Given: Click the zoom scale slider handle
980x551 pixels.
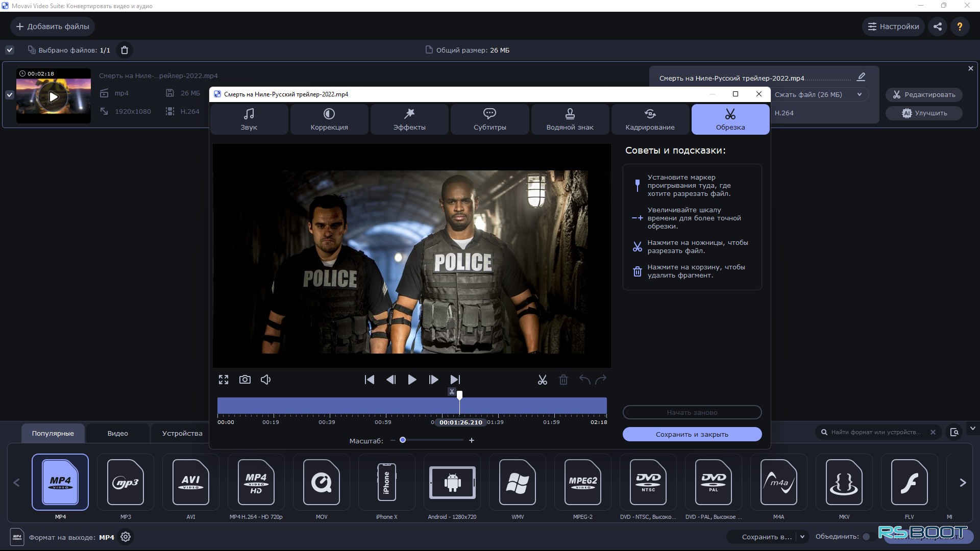Looking at the screenshot, I should click(403, 440).
